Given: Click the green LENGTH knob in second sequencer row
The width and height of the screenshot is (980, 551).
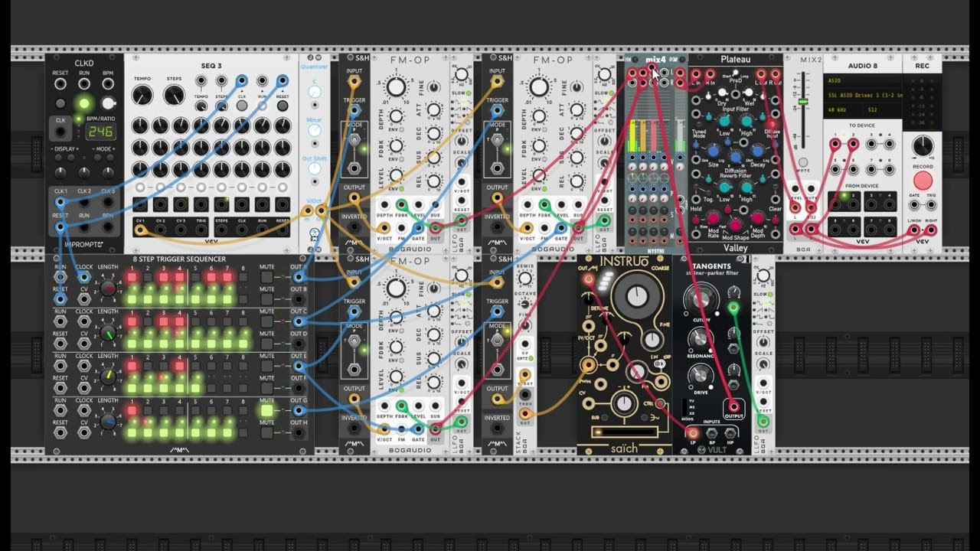Looking at the screenshot, I should point(108,333).
